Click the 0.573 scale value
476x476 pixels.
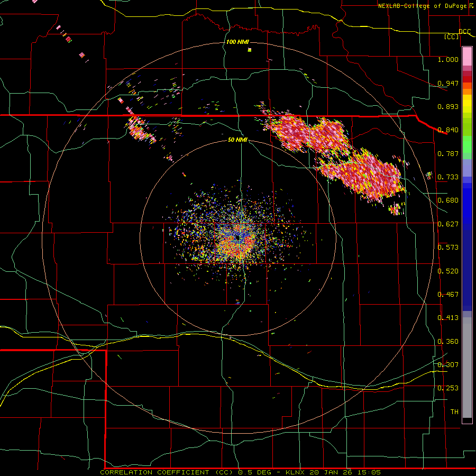point(448,248)
